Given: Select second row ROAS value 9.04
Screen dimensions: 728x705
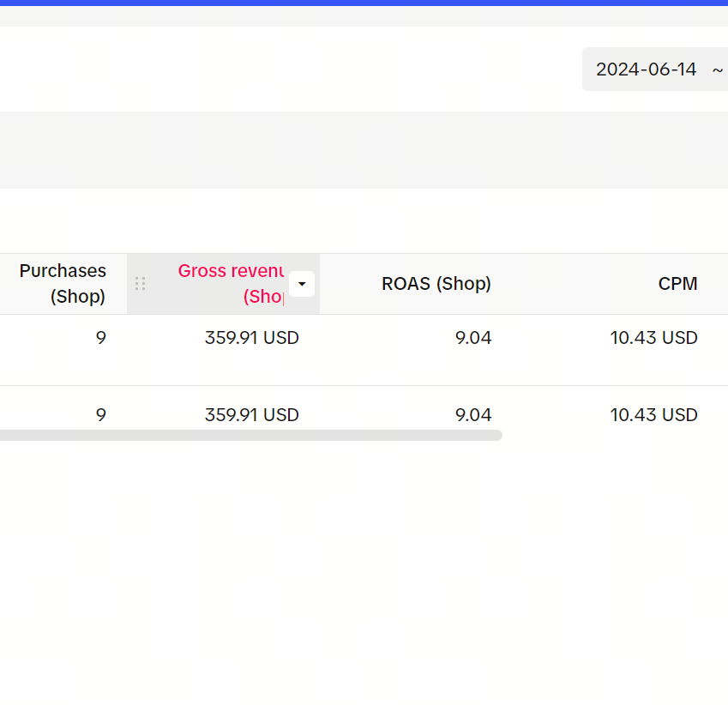Looking at the screenshot, I should 473,415.
